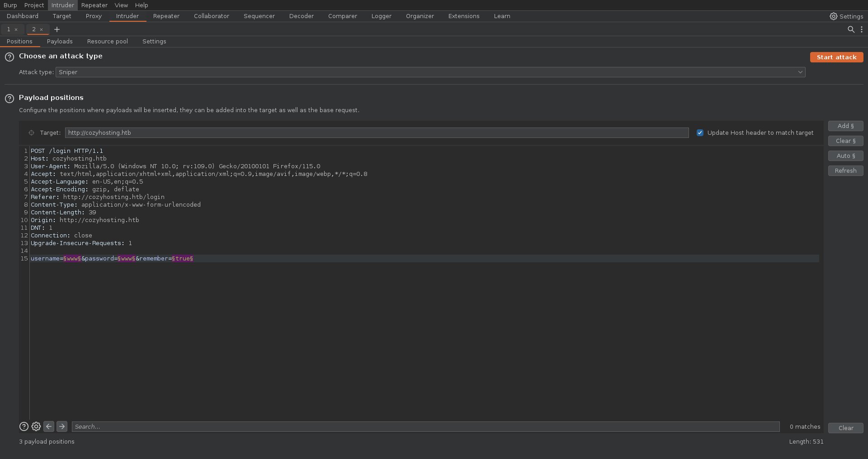Select the Positions sub-tab

[x=19, y=42]
